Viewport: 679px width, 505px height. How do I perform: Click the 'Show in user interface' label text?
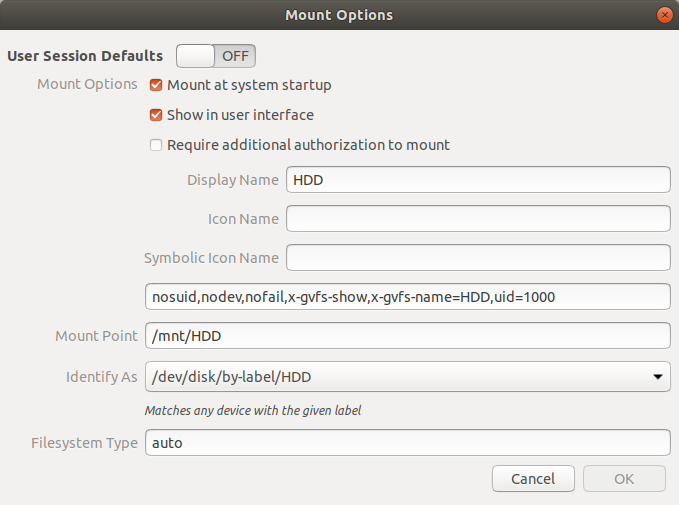(x=240, y=115)
